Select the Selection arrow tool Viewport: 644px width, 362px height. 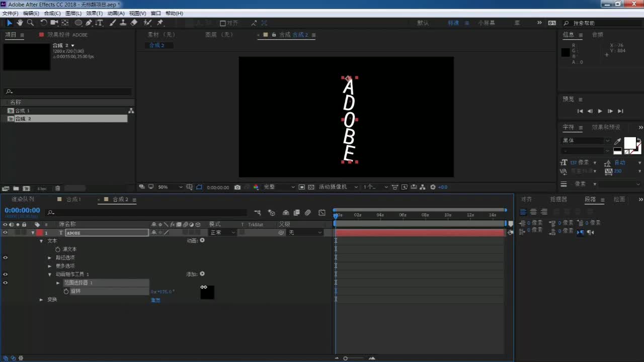pyautogui.click(x=9, y=23)
